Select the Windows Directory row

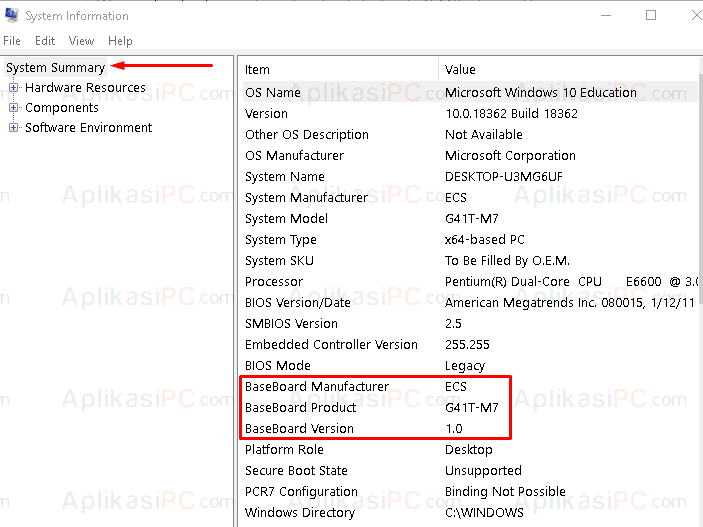pos(470,513)
